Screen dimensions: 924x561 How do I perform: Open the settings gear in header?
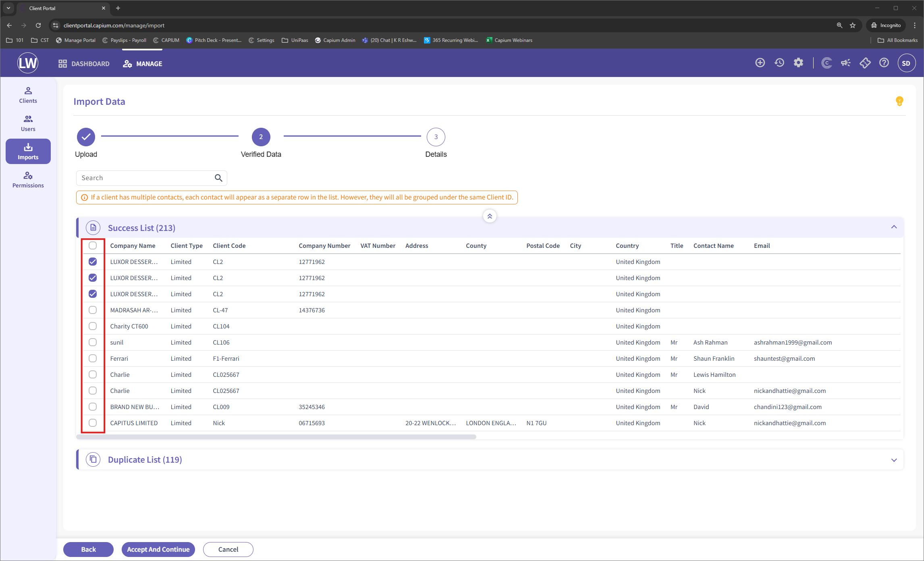[x=798, y=63]
